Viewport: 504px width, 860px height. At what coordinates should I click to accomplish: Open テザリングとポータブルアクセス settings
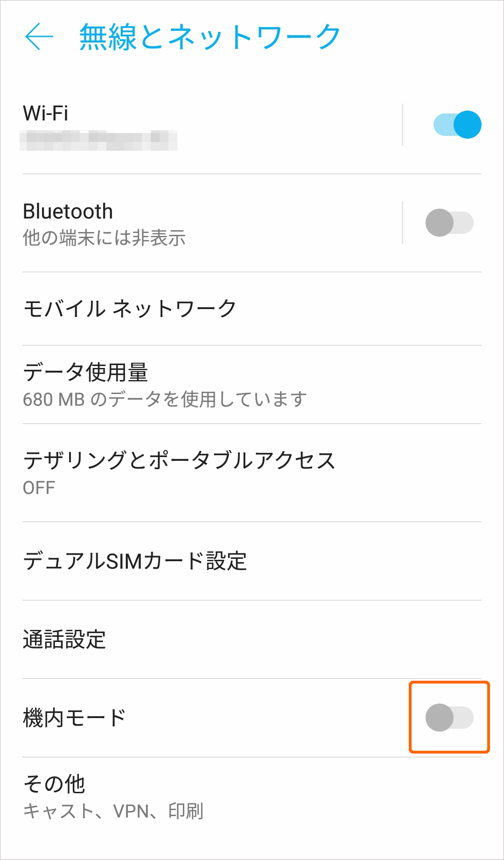point(252,473)
